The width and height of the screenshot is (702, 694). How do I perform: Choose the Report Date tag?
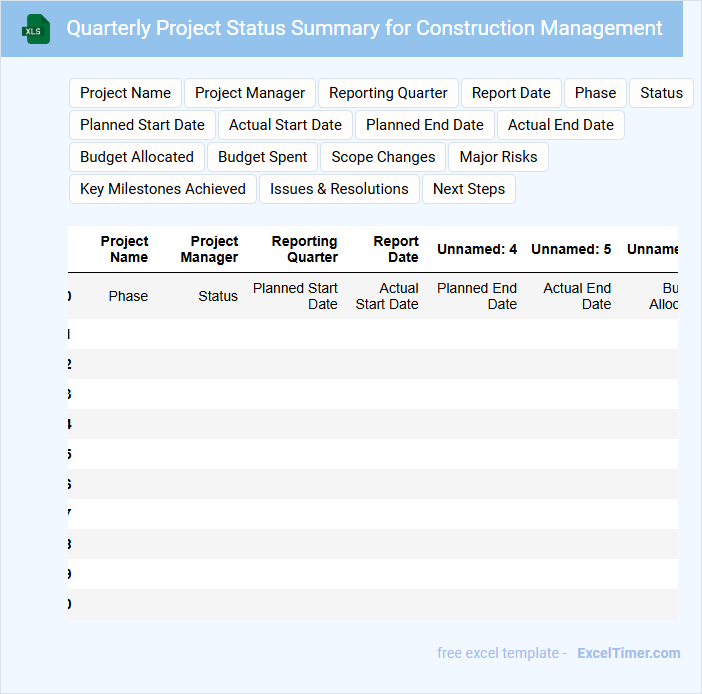pyautogui.click(x=511, y=93)
